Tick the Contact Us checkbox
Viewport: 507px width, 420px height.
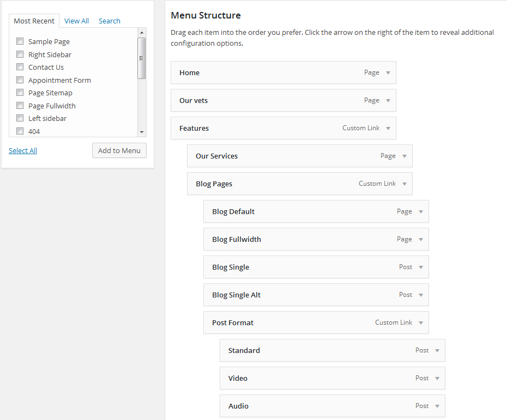(20, 67)
